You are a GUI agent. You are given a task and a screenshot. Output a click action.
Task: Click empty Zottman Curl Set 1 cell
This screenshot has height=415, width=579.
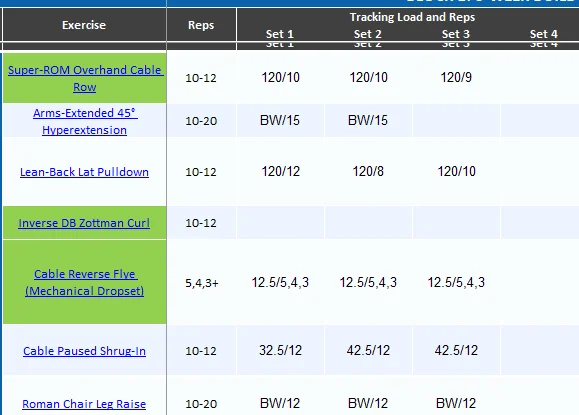point(281,223)
